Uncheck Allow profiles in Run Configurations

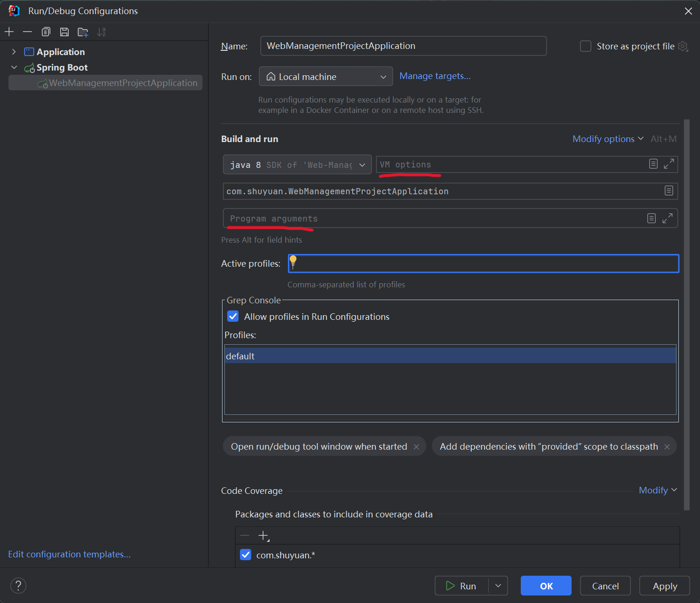[233, 316]
